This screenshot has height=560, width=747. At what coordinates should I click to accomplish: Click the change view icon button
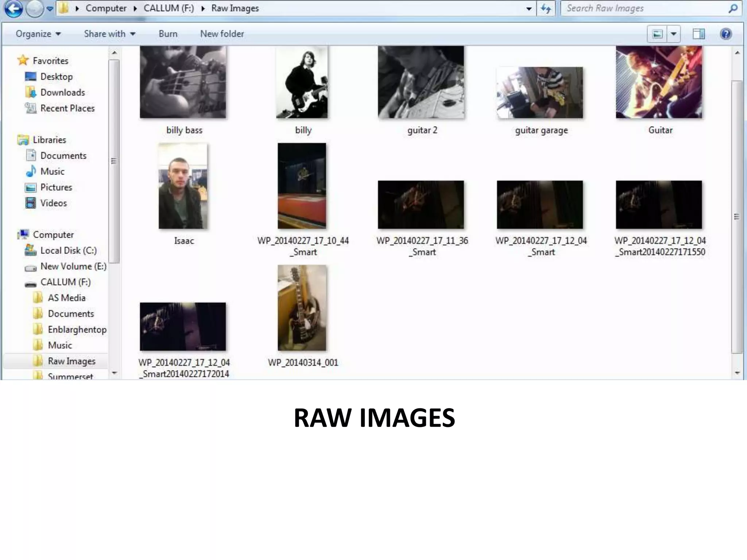click(x=657, y=34)
